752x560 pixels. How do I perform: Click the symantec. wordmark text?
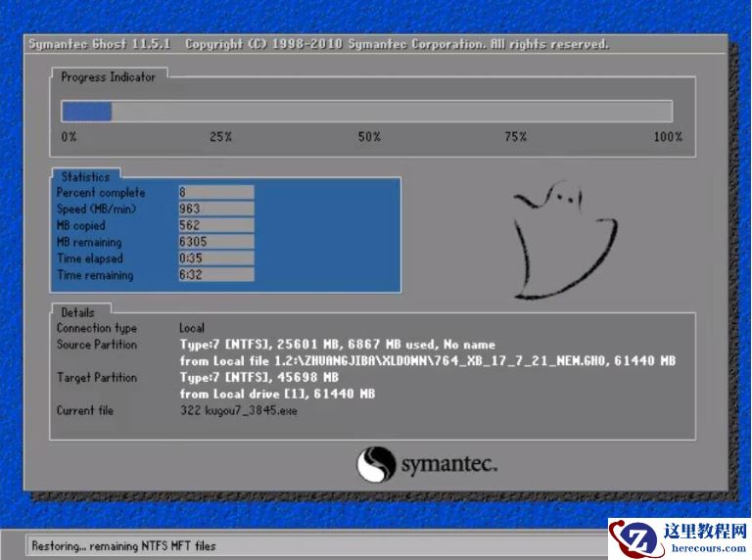[x=448, y=464]
